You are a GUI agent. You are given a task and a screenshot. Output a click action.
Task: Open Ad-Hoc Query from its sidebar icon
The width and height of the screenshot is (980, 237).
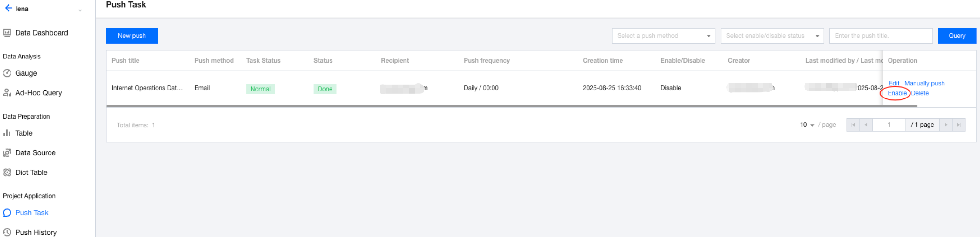[7, 93]
